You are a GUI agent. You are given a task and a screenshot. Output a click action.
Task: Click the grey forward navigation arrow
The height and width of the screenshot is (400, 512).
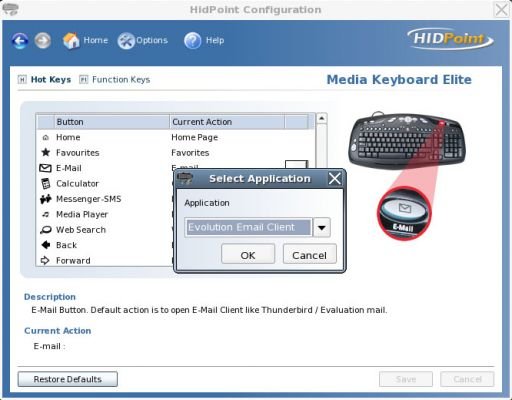tap(43, 41)
